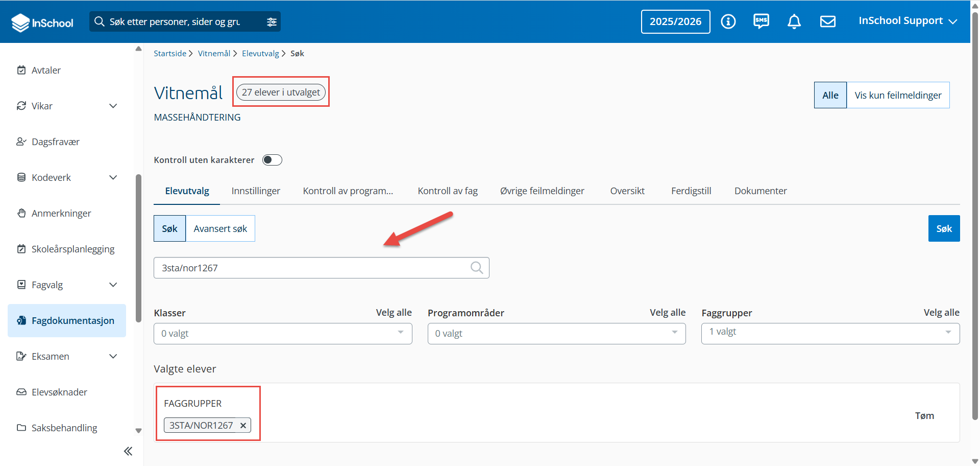Open the Programområder dropdown

(x=556, y=333)
